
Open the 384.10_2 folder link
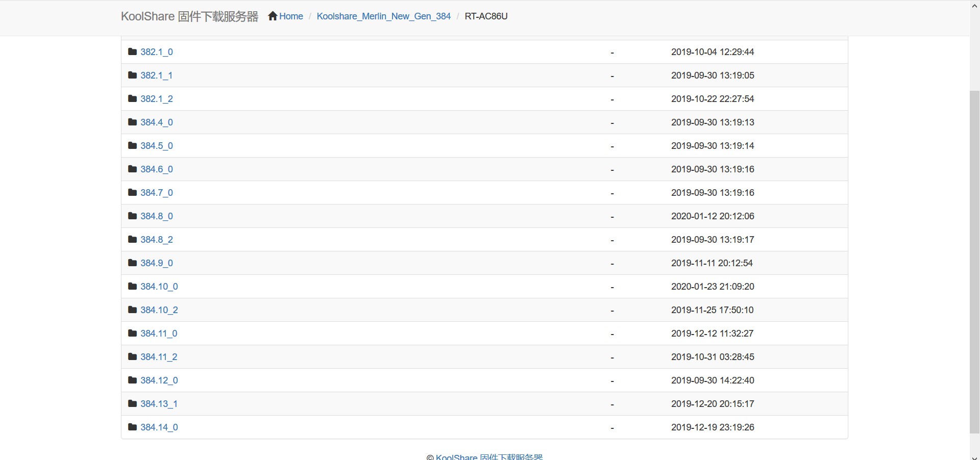[x=159, y=310]
